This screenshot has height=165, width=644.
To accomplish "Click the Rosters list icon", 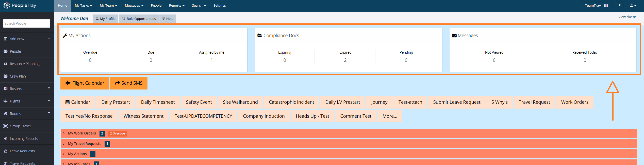I will click(6, 89).
